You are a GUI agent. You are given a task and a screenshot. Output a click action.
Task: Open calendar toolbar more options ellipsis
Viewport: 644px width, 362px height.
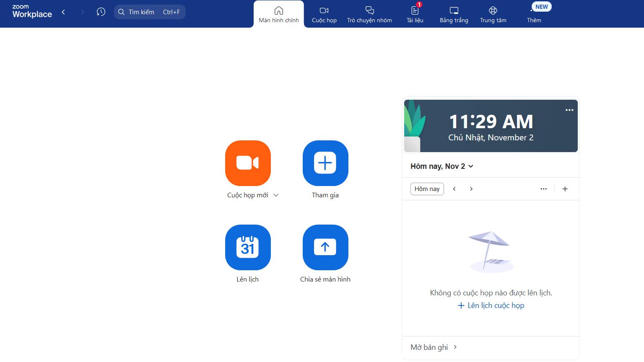pos(543,189)
